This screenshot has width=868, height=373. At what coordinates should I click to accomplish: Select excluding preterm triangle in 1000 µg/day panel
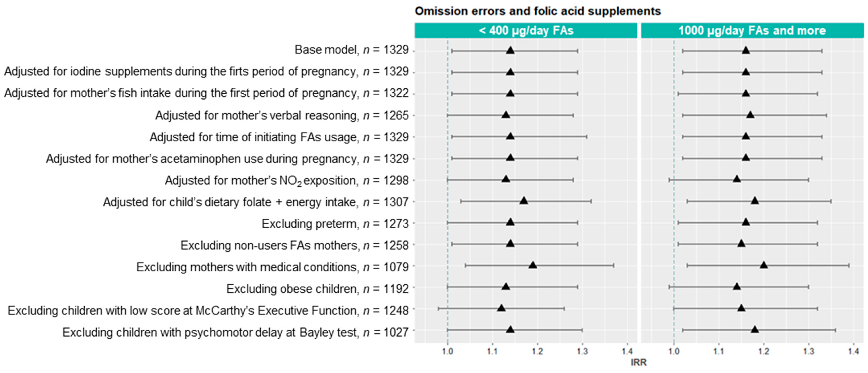746,222
